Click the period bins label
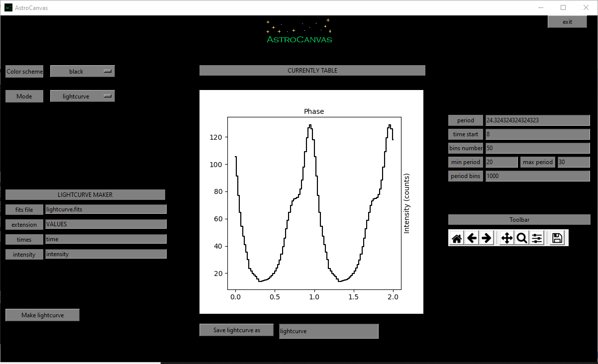The height and width of the screenshot is (364, 598). 466,176
